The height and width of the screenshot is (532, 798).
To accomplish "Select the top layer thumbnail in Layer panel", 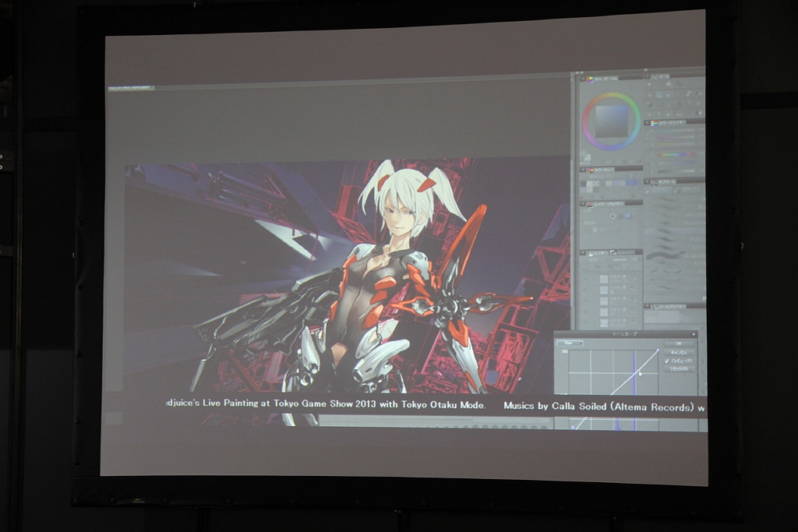I will click(x=604, y=279).
